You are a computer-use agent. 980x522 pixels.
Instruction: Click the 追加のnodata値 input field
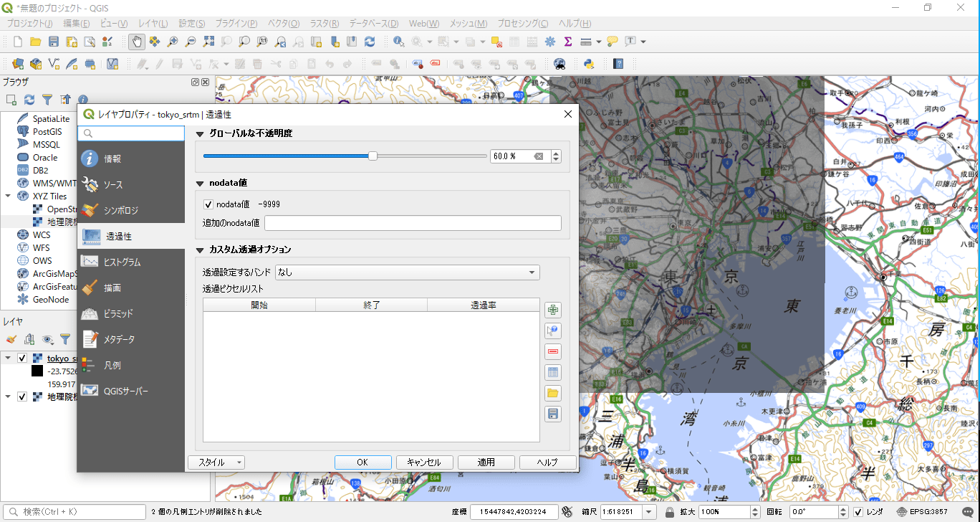[x=413, y=223]
